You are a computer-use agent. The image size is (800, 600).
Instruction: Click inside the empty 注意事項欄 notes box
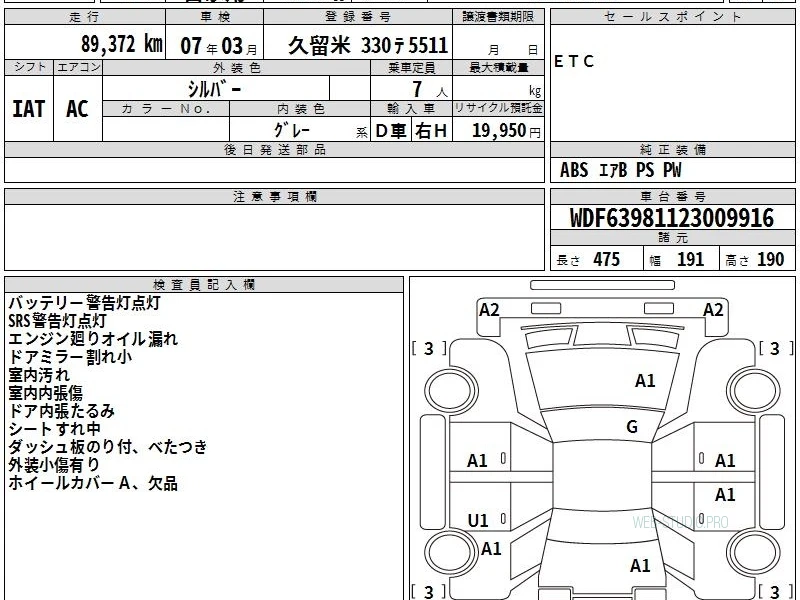pyautogui.click(x=274, y=237)
